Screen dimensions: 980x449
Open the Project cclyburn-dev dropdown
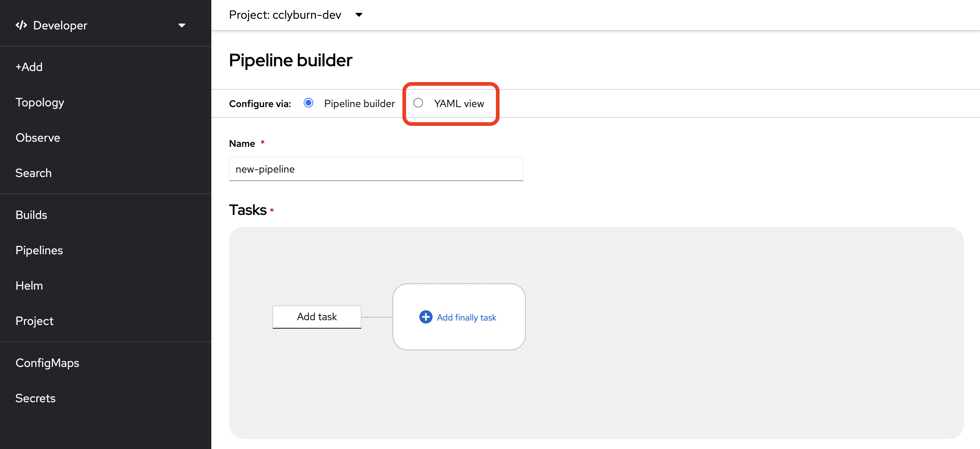(295, 15)
